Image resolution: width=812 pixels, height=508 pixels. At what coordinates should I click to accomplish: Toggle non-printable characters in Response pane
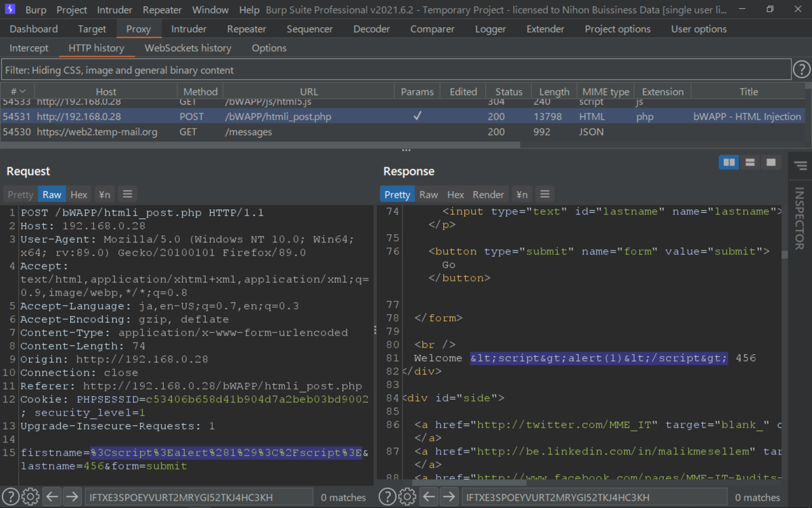click(x=522, y=194)
